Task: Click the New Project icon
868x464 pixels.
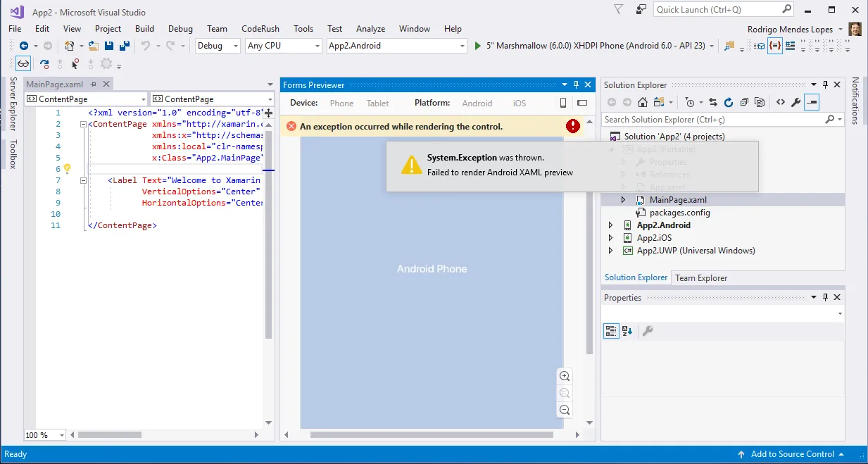Action: click(x=69, y=46)
